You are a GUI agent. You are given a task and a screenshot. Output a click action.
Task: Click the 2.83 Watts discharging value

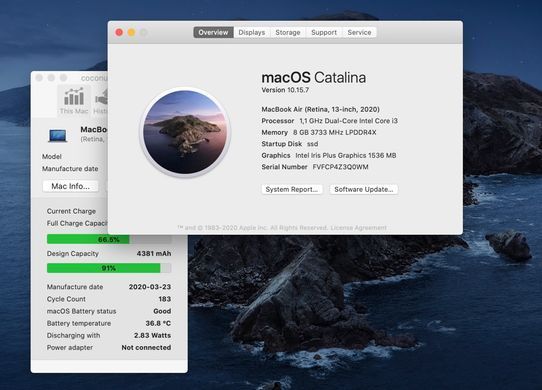[152, 335]
